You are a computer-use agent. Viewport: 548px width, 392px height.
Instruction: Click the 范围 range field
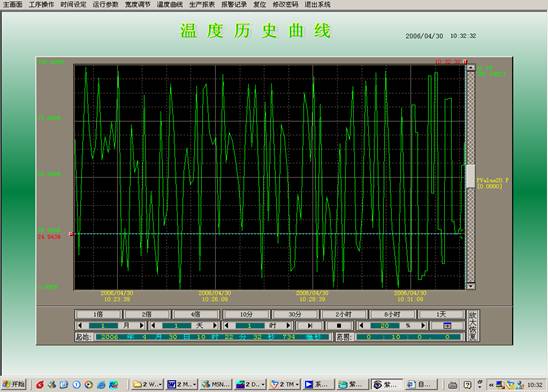[409, 337]
